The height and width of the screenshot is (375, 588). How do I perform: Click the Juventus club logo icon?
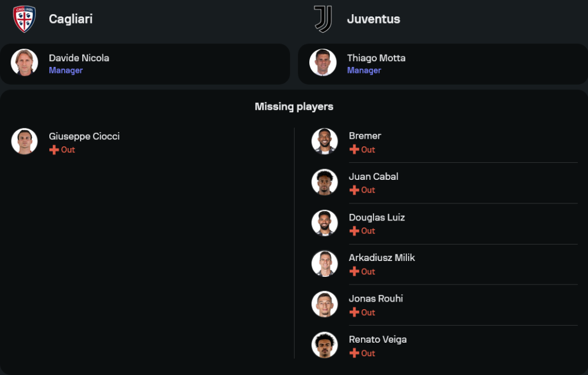323,19
